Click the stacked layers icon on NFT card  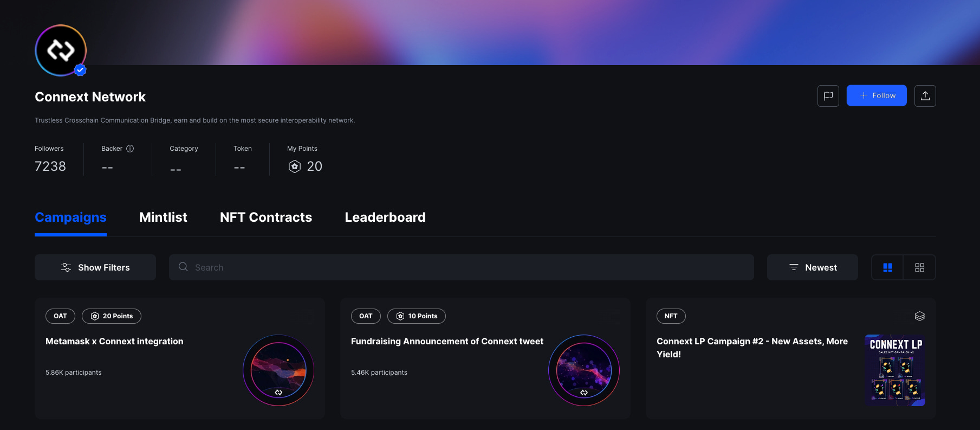(x=919, y=316)
